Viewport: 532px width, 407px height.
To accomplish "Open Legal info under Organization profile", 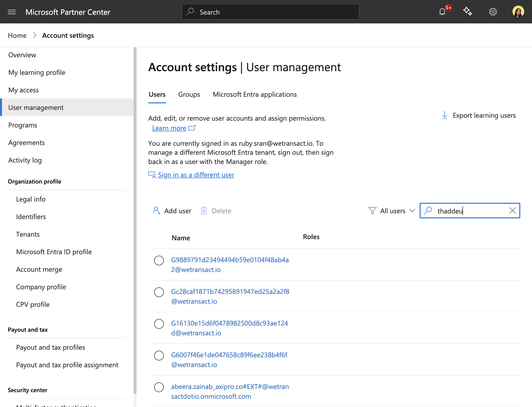I will tap(31, 199).
